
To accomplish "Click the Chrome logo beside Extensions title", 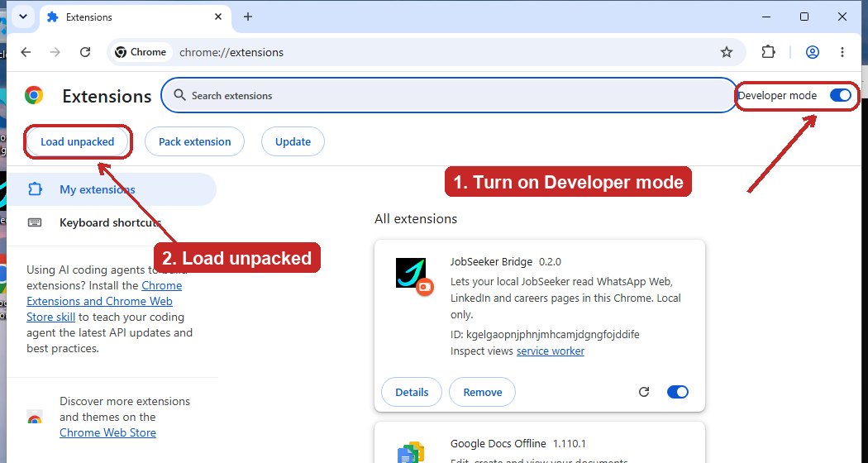I will (x=34, y=95).
